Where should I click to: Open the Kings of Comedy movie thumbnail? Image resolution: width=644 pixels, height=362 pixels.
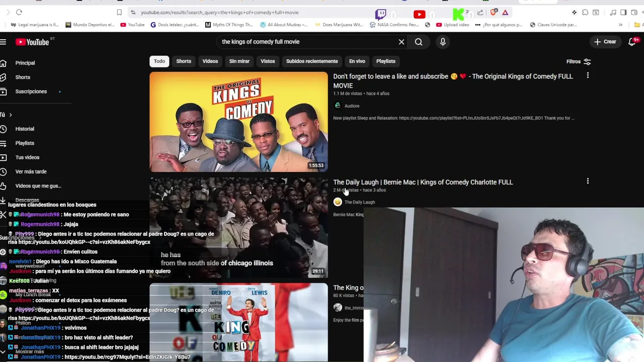click(238, 122)
